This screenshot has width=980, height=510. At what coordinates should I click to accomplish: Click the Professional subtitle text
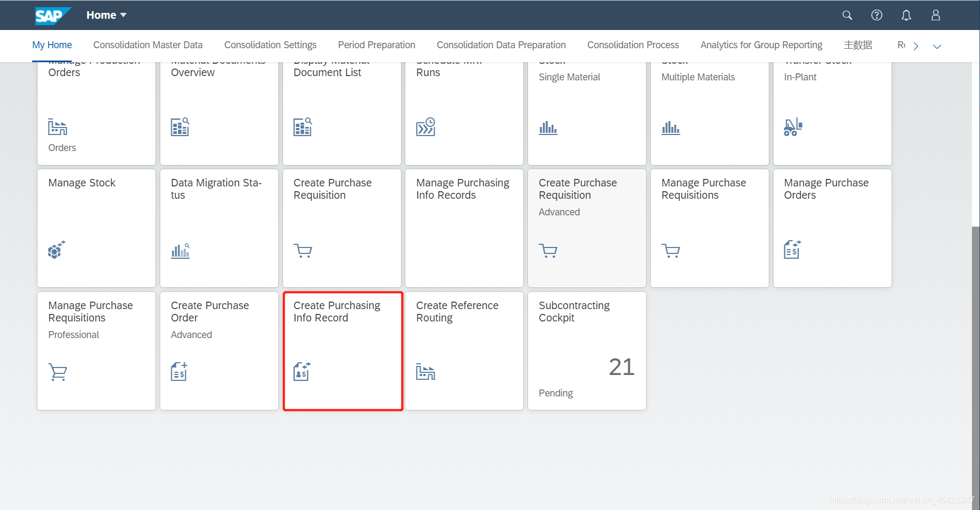73,335
